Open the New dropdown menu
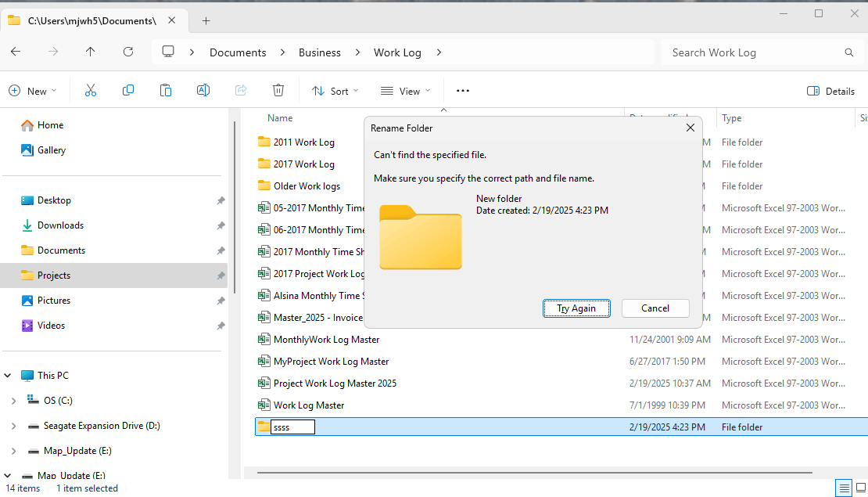This screenshot has height=497, width=868. coord(34,90)
